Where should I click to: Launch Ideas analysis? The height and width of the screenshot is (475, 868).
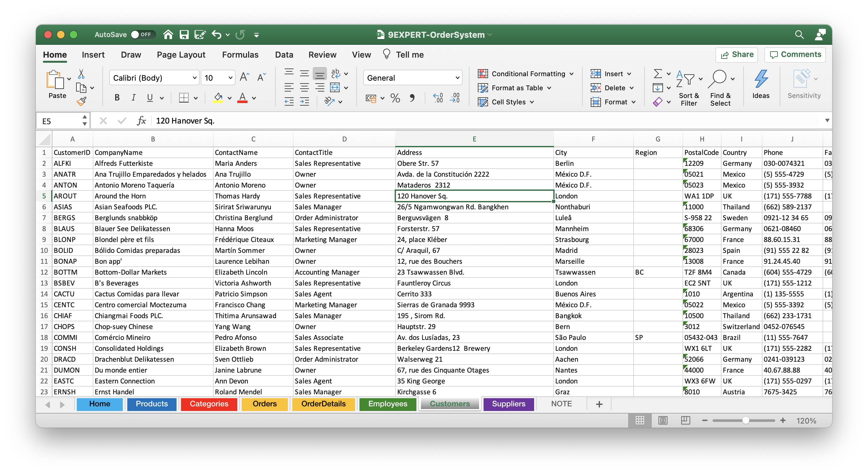pos(761,86)
